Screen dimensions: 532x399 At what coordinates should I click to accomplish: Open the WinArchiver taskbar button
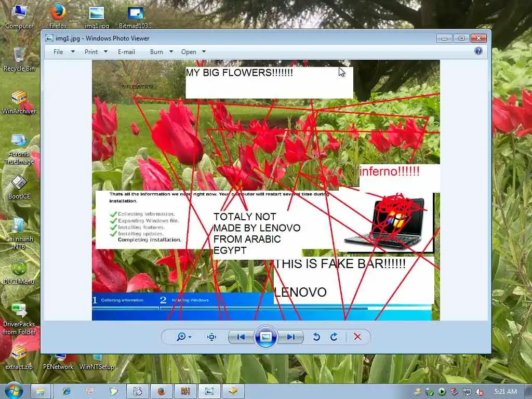click(x=233, y=392)
